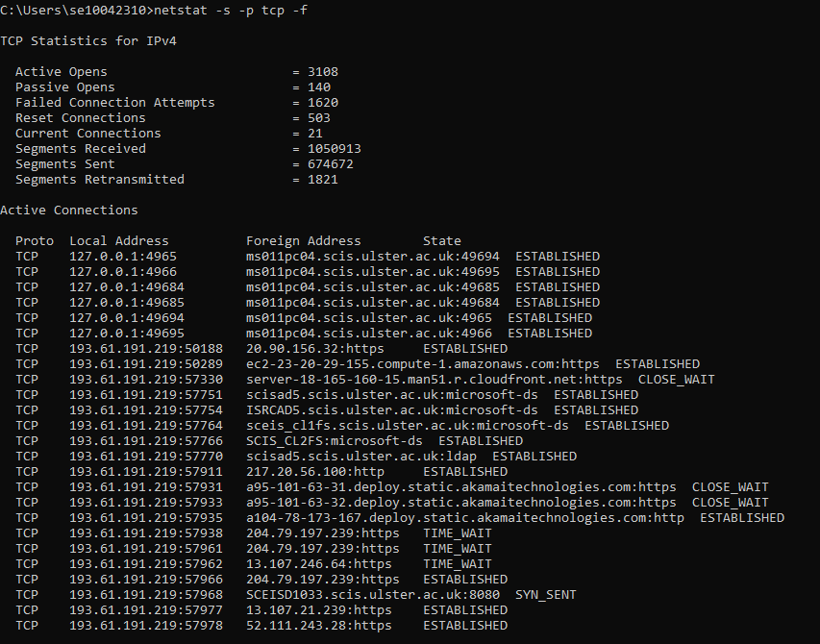Click local address 193.61.191.219:50188
The width and height of the screenshot is (820, 644).
point(146,349)
